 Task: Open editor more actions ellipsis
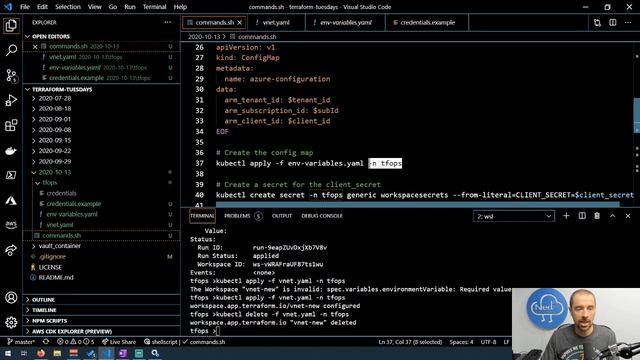[628, 22]
